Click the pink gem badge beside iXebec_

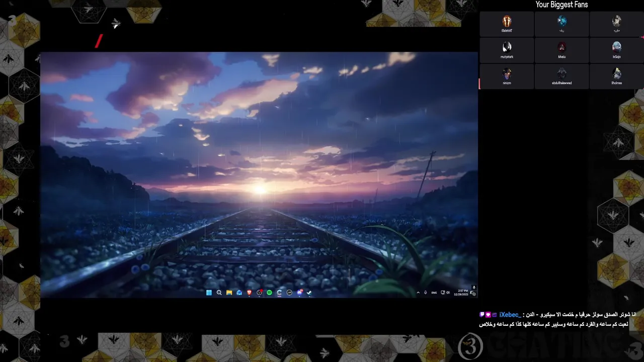488,315
